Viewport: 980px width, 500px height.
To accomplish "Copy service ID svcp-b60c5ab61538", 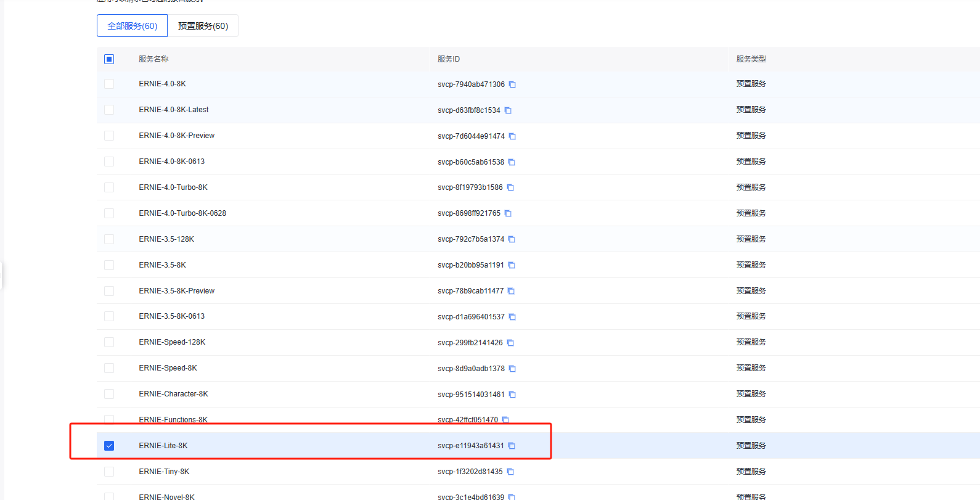I will (512, 162).
